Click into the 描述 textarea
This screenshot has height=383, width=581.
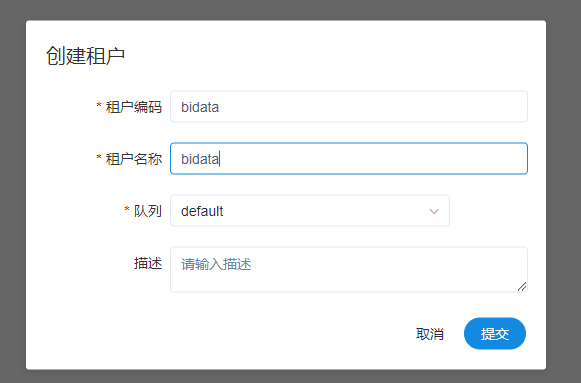349,269
